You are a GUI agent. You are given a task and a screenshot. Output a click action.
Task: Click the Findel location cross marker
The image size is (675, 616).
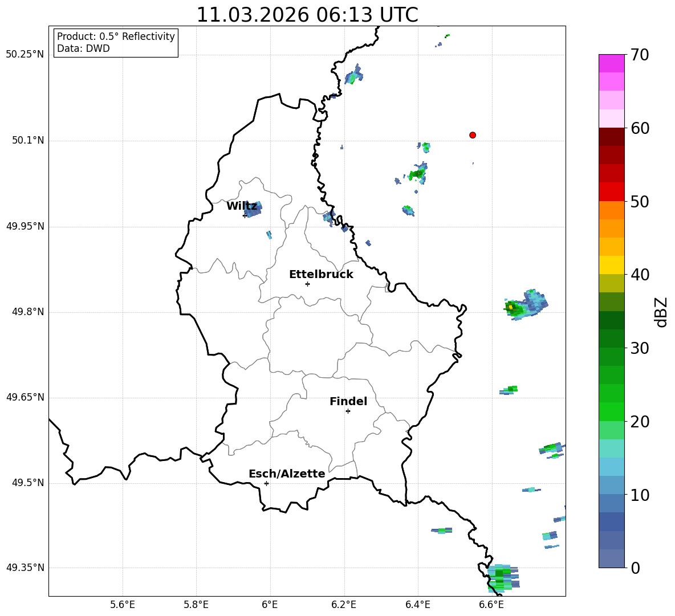[x=348, y=411]
